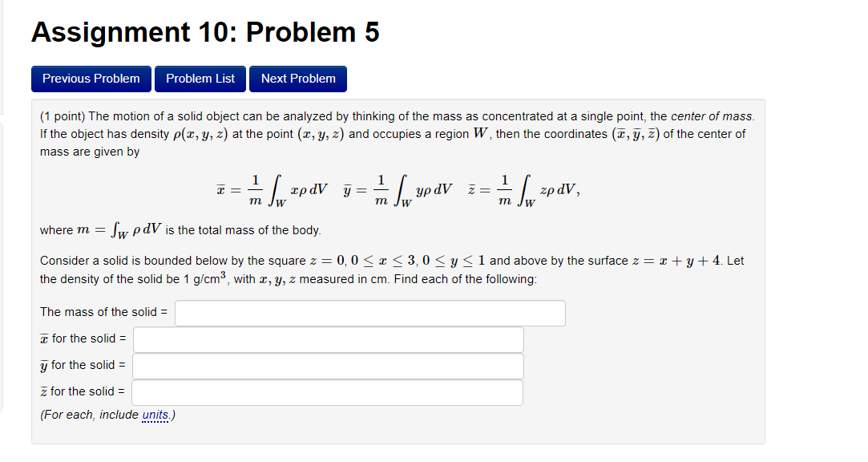The width and height of the screenshot is (868, 462).
Task: Click the Assignment 10: Problem 5 heading
Action: [204, 32]
